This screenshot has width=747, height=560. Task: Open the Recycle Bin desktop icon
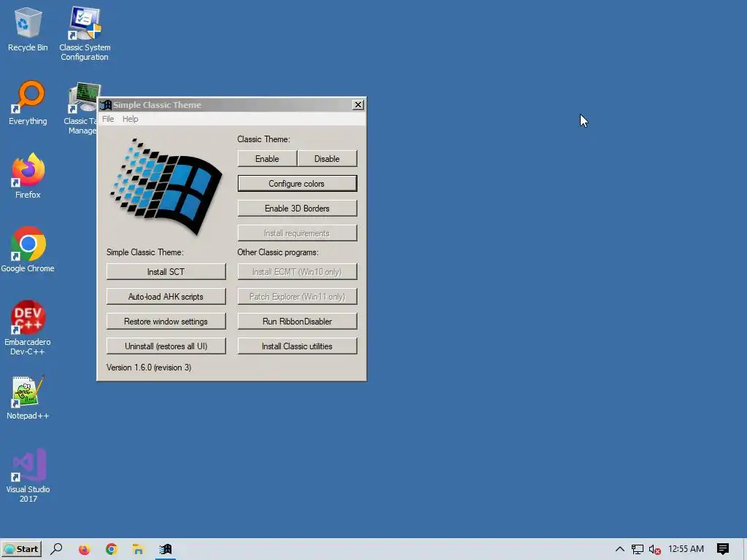coord(28,29)
